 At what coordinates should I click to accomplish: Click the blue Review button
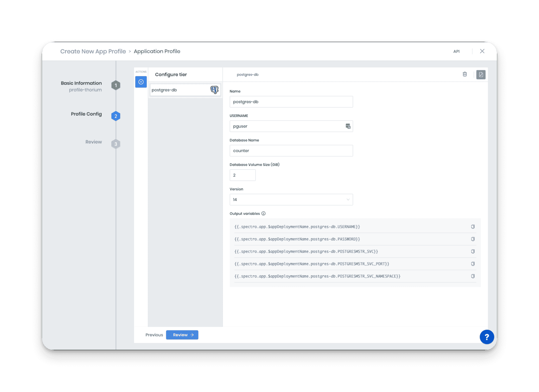pos(182,335)
